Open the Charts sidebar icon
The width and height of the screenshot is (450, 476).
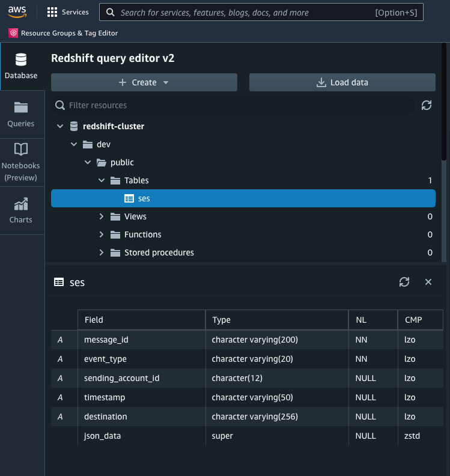21,204
